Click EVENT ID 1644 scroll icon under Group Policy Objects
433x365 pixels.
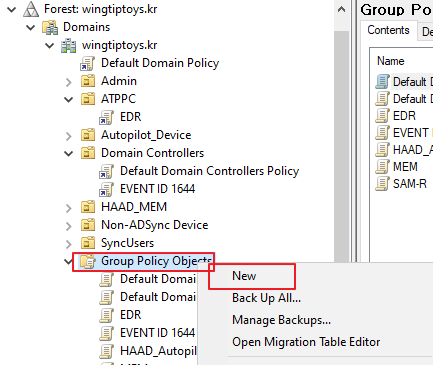[x=106, y=333]
